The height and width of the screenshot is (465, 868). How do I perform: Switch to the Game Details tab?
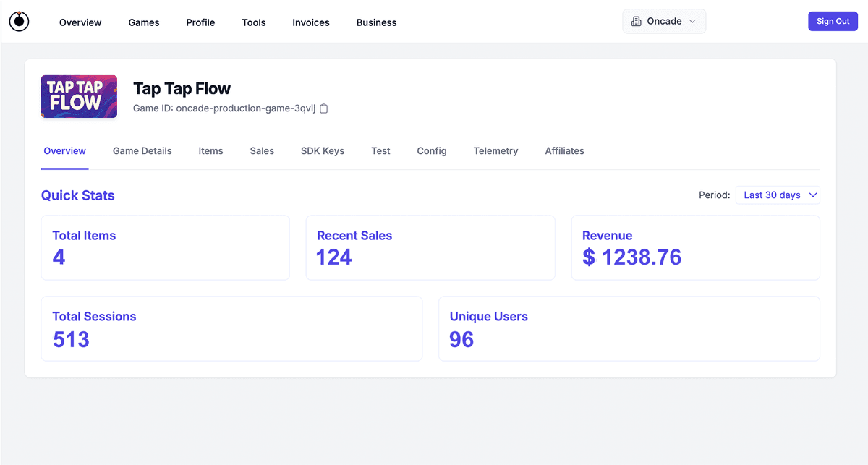(x=142, y=151)
